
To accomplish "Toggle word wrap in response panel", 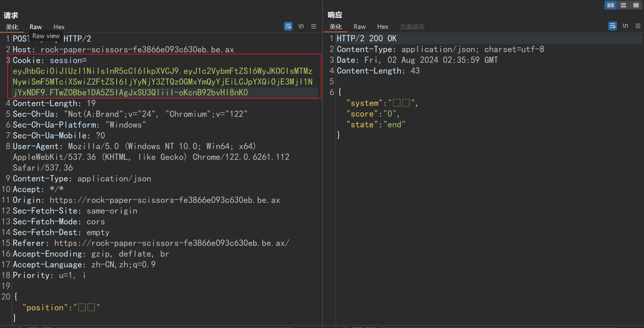I will tap(612, 26).
